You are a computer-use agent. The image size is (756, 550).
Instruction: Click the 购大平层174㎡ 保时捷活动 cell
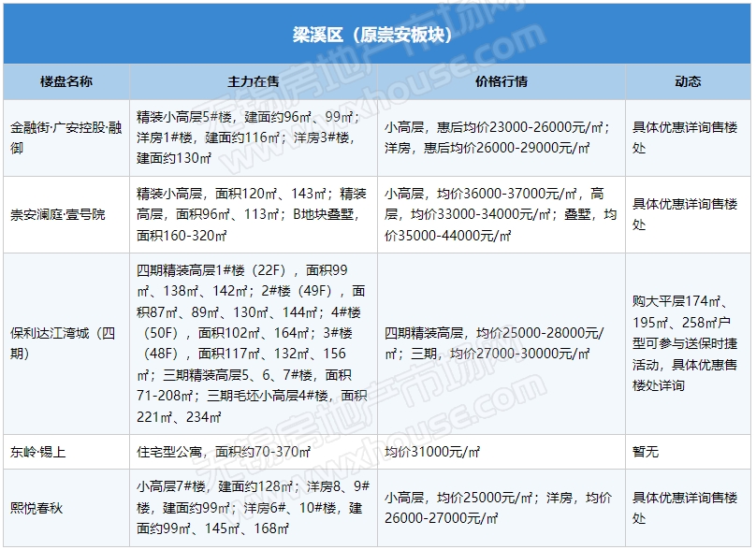coord(688,342)
